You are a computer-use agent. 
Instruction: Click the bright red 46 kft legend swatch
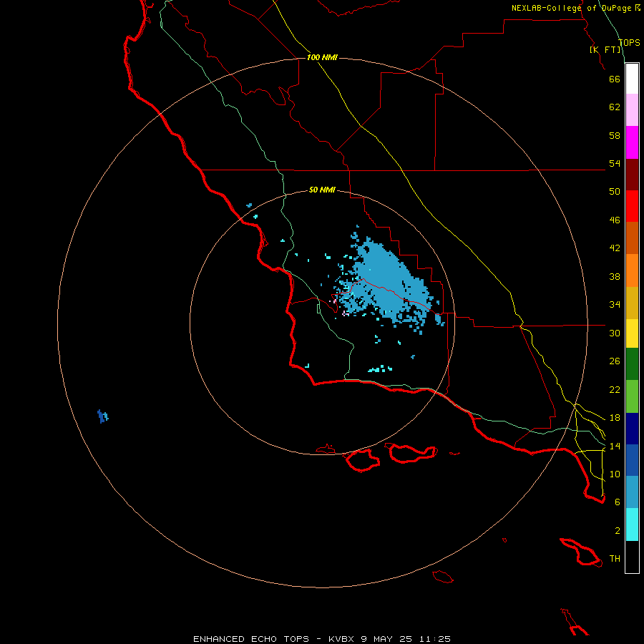pos(632,206)
